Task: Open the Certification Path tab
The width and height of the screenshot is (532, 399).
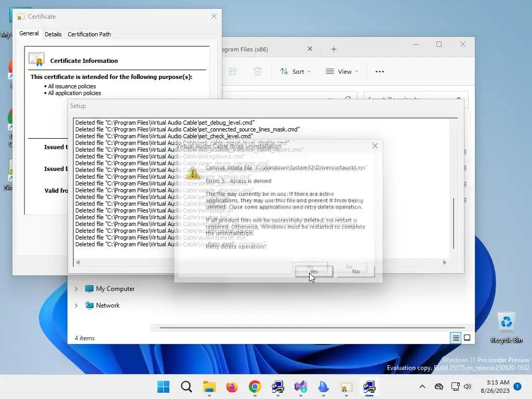Action: tap(89, 34)
